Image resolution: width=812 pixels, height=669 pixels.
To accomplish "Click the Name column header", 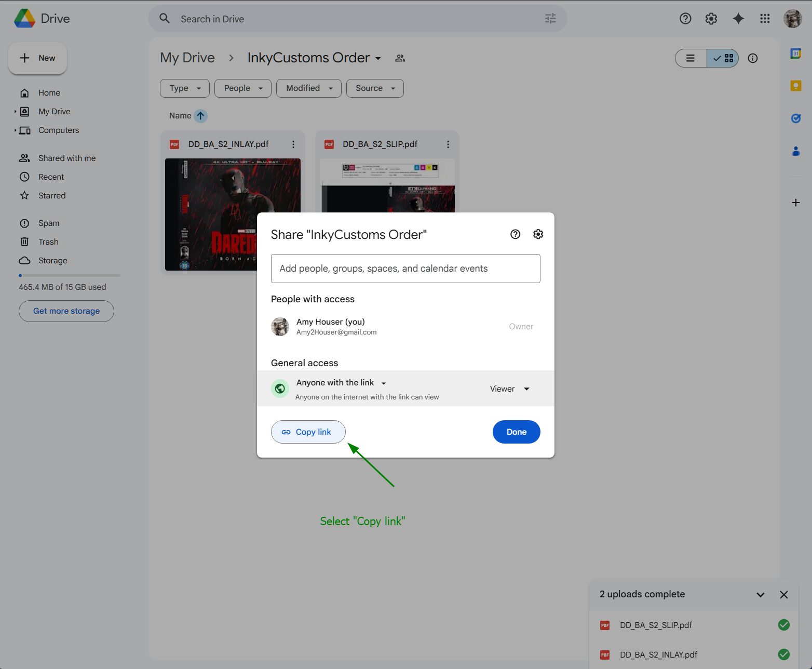I will point(180,116).
